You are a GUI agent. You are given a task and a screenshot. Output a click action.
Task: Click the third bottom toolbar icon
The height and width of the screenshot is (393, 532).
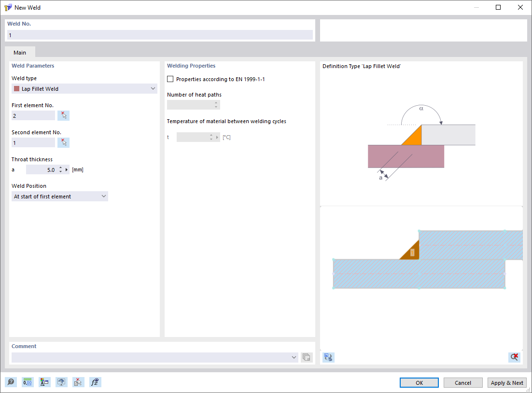click(x=44, y=382)
